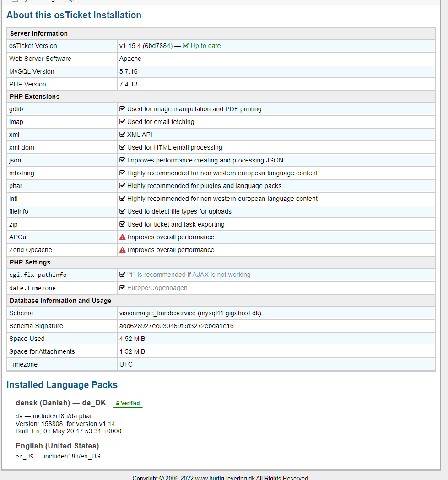
Task: Click the mbstring extension checkmark
Action: pos(122,173)
